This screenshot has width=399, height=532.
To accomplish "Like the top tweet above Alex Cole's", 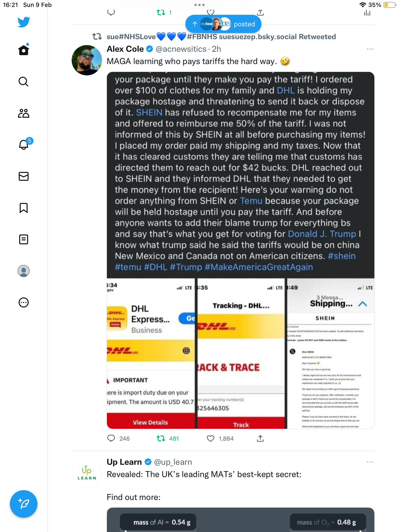I will click(211, 12).
